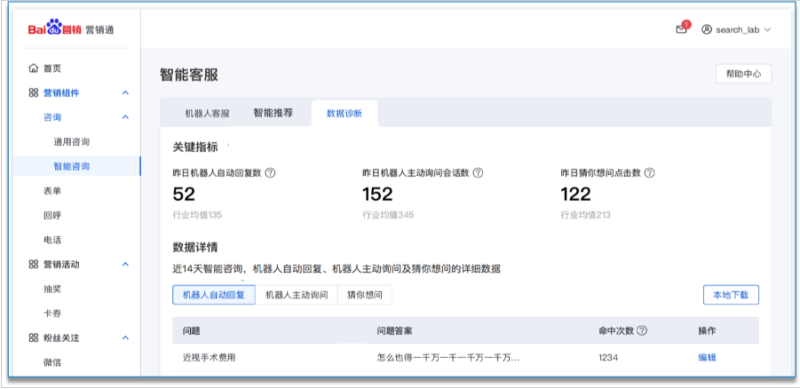Click the 行业均值345 text
This screenshot has height=389, width=800.
[x=388, y=215]
